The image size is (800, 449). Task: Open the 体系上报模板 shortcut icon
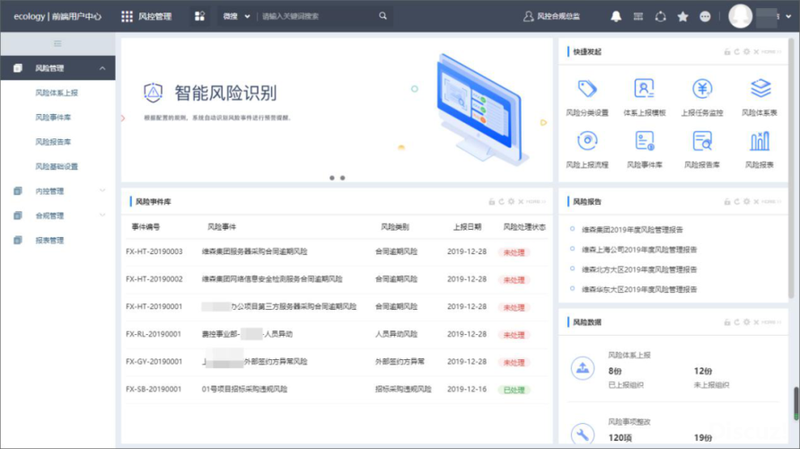pyautogui.click(x=644, y=89)
